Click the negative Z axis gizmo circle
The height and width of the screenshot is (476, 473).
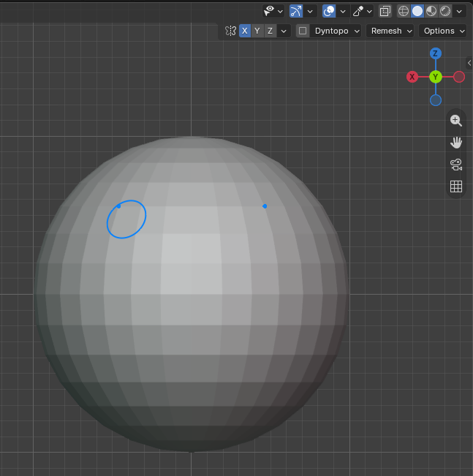[x=436, y=100]
